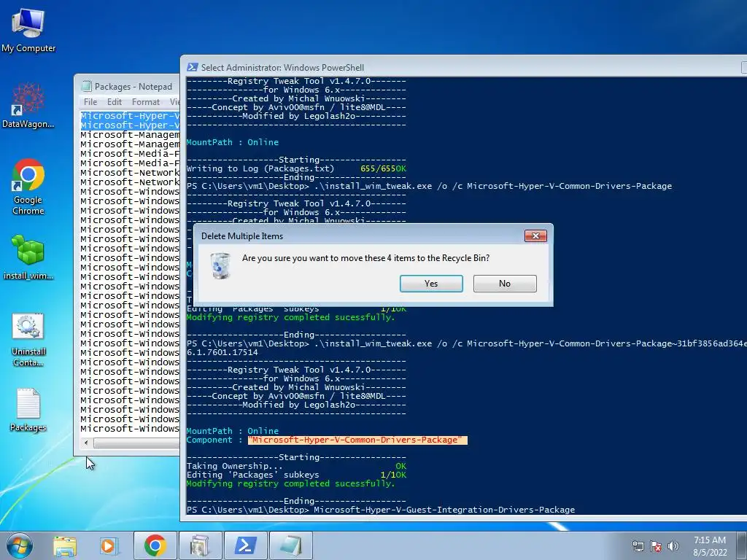
Task: Click version text 6.1.7601.17514 in PowerShell
Action: (x=222, y=352)
